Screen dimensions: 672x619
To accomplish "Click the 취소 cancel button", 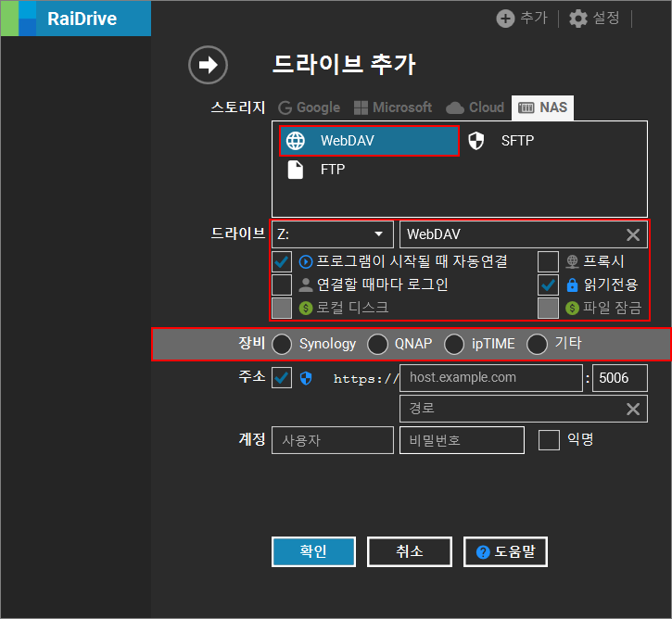I will 410,551.
